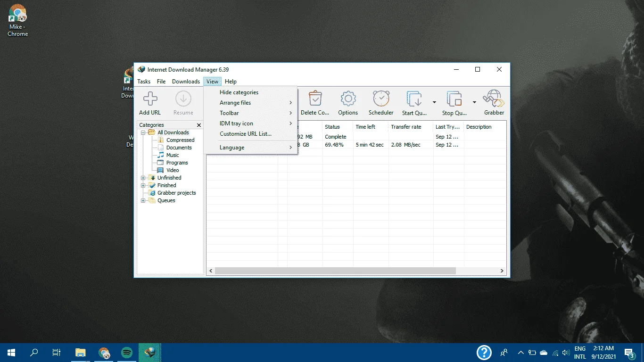Click the Delete Completed trash icon

coord(315,99)
